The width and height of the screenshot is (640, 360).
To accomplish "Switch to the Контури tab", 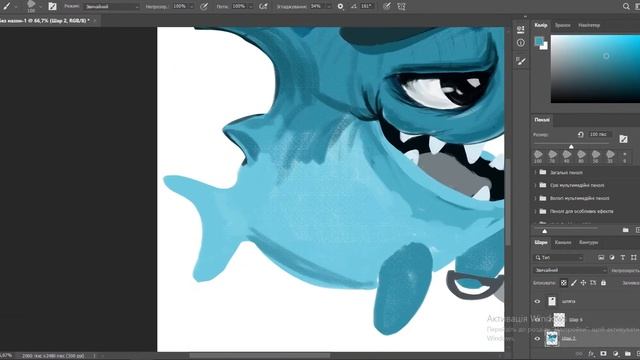I will [589, 242].
